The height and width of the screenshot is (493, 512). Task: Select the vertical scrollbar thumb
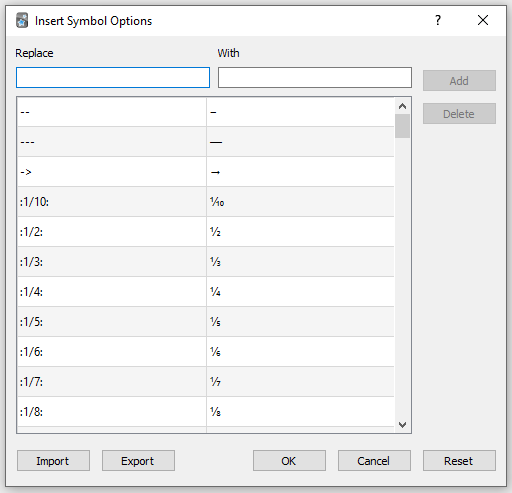(402, 126)
